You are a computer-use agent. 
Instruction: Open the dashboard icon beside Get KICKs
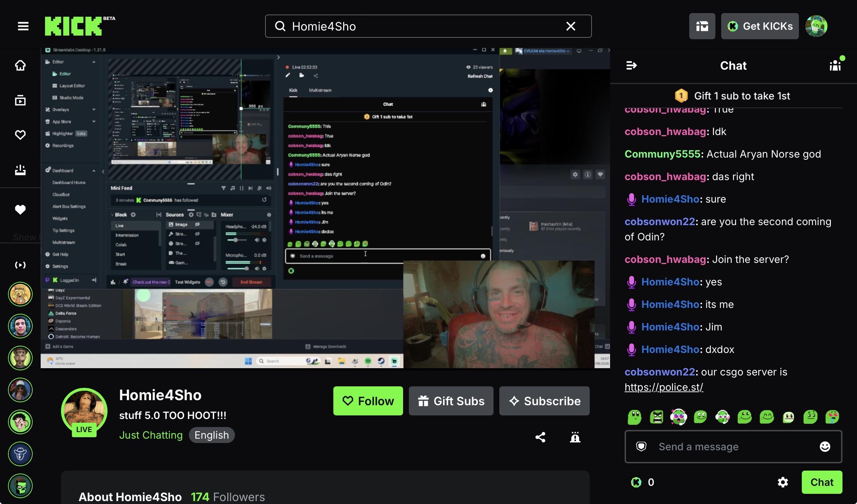click(702, 26)
